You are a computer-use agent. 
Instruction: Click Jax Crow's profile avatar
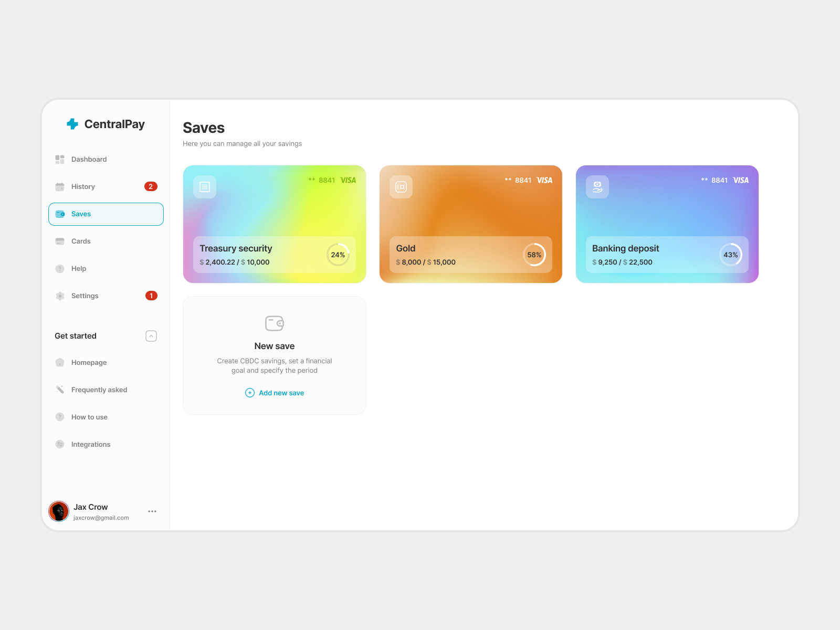tap(59, 511)
